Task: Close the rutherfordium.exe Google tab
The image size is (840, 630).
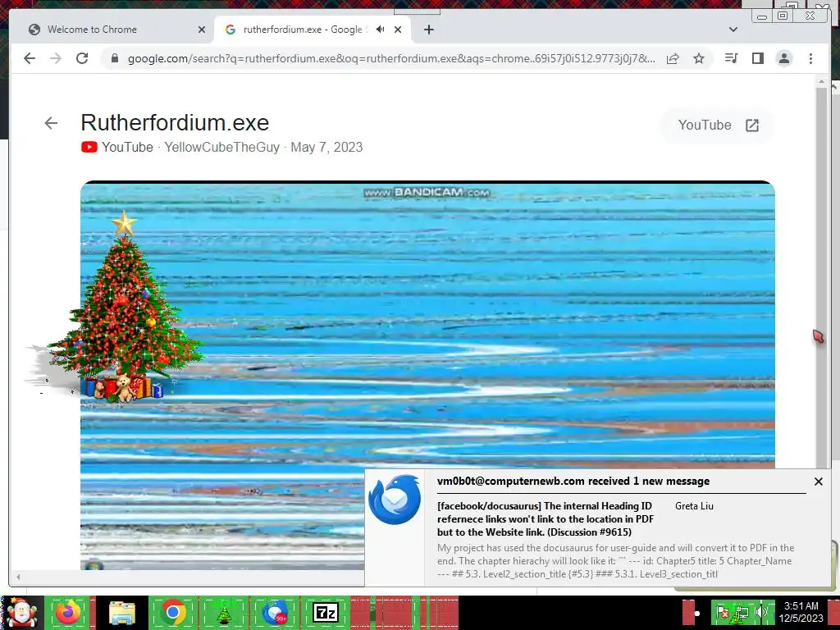Action: [398, 30]
